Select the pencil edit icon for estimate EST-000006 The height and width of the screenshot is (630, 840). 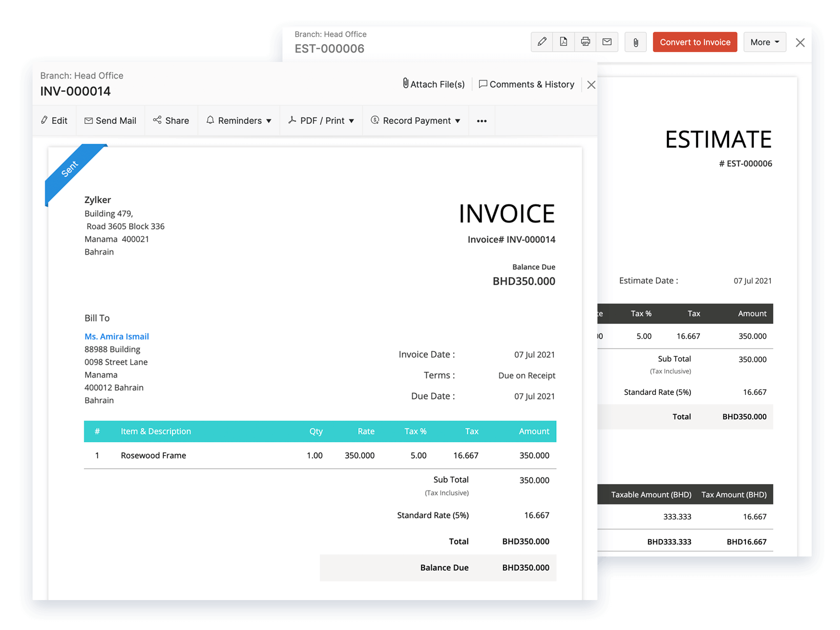542,42
